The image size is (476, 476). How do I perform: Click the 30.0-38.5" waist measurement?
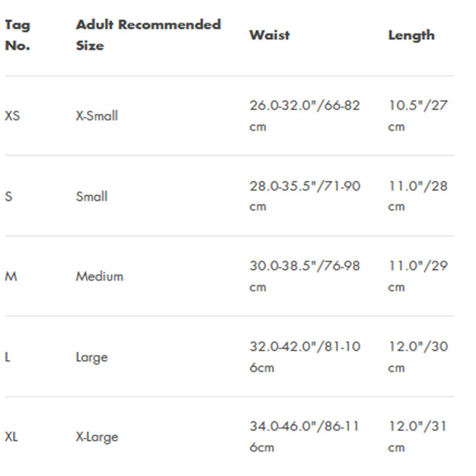pyautogui.click(x=305, y=276)
